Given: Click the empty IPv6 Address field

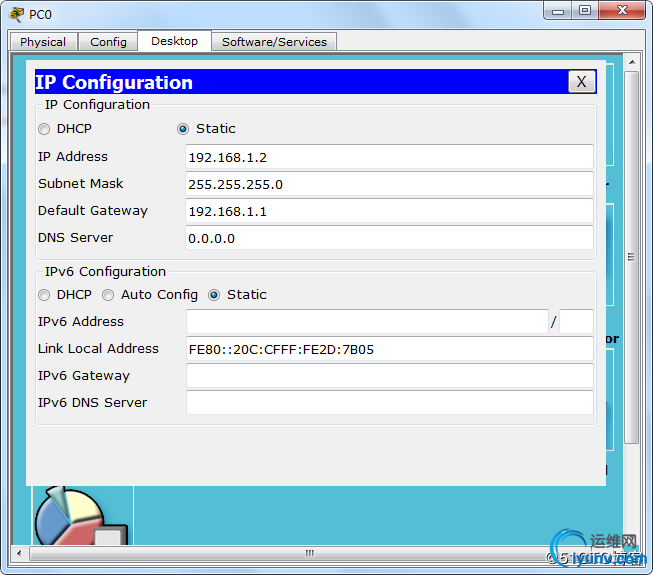Looking at the screenshot, I should click(x=367, y=321).
